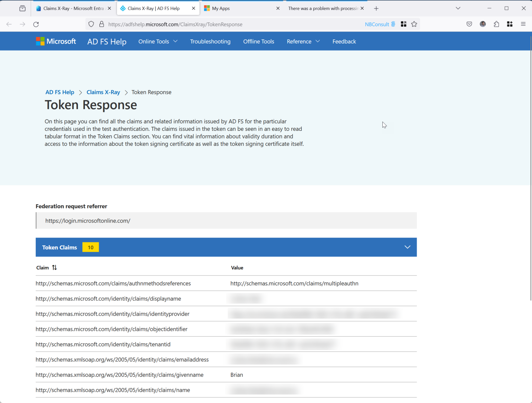Open the Reference dropdown
The width and height of the screenshot is (532, 403).
tap(303, 41)
